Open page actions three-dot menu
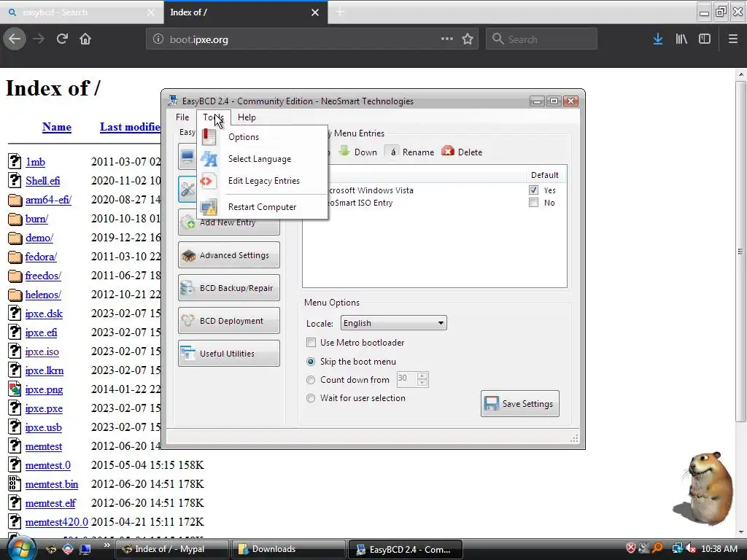The width and height of the screenshot is (747, 560). point(447,39)
